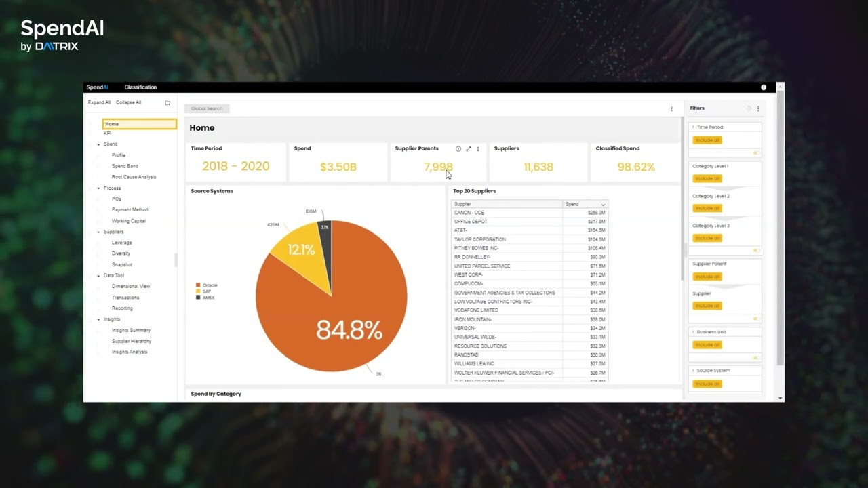Viewport: 868px width, 488px height.
Task: Open the Payment Method page
Action: coord(130,210)
